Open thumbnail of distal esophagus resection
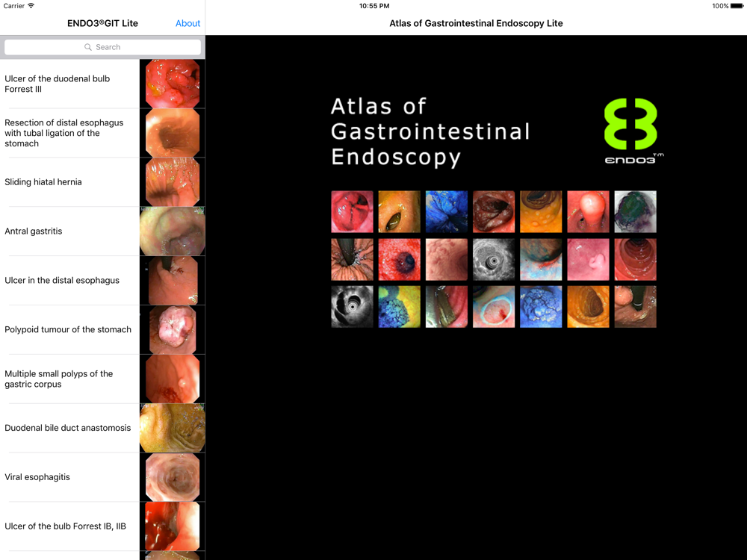Viewport: 747px width, 560px height. coord(173,134)
